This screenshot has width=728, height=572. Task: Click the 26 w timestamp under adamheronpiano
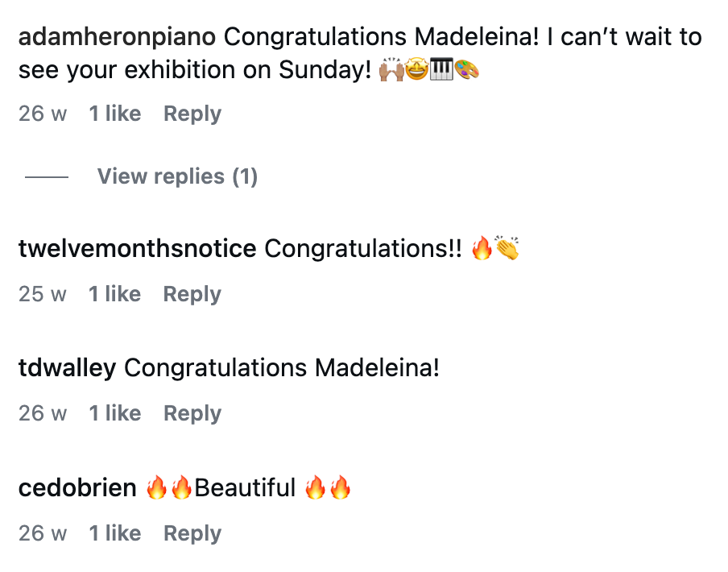click(x=43, y=114)
